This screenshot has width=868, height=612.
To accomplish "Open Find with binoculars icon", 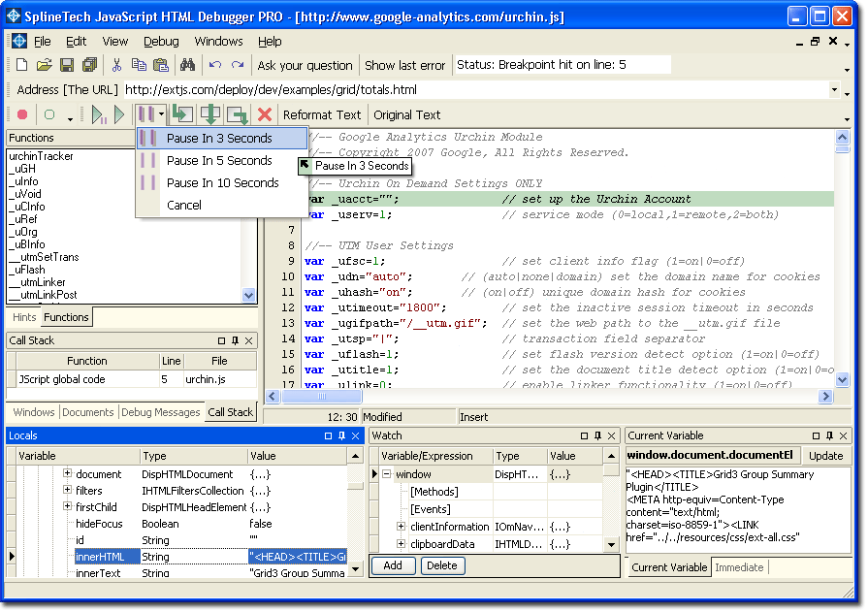I will pyautogui.click(x=187, y=65).
